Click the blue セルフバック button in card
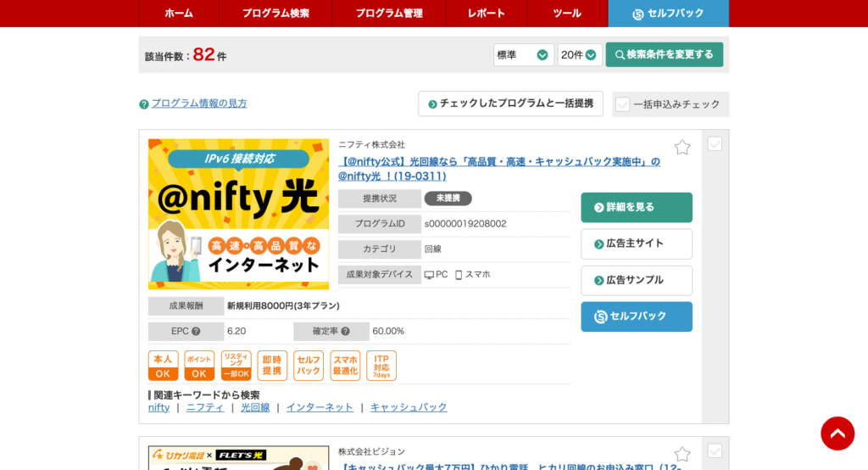868x470 pixels. [x=637, y=316]
